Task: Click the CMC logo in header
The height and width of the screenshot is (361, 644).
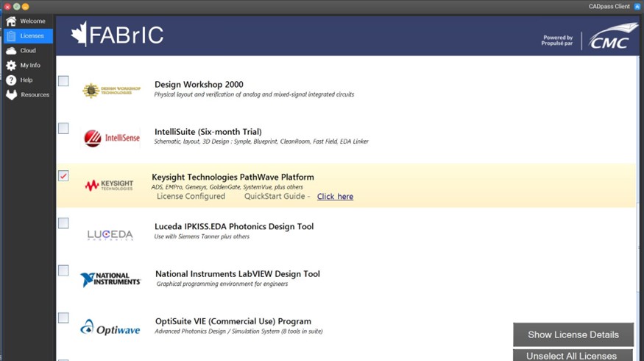Action: click(612, 37)
